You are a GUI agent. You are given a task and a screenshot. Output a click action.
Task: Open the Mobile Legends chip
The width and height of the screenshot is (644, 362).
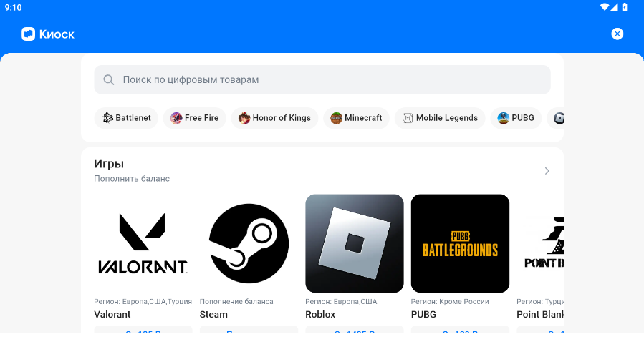click(439, 118)
